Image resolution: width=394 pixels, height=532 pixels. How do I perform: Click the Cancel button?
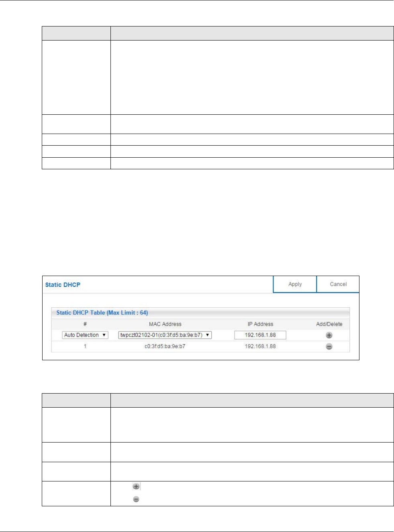338,284
